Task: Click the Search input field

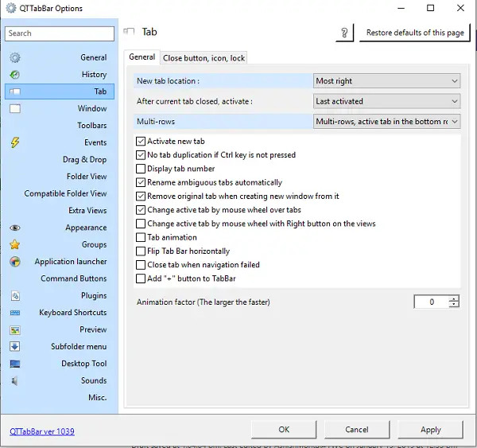Action: (x=60, y=33)
